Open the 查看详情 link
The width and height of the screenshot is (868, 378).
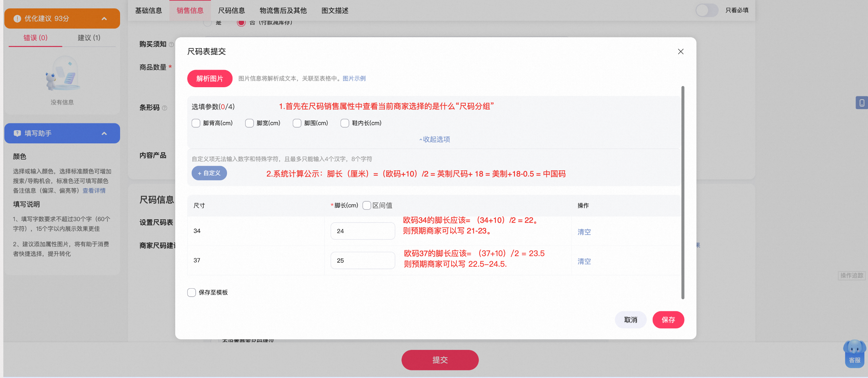tap(94, 190)
